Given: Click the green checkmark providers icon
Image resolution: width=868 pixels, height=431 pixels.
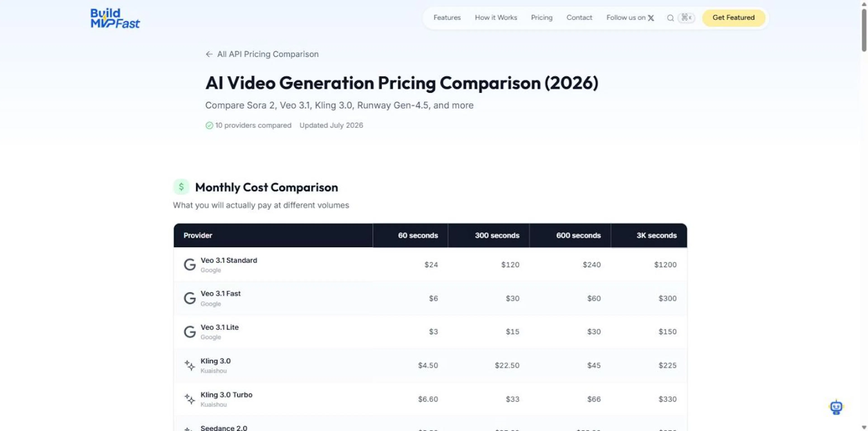Looking at the screenshot, I should pyautogui.click(x=209, y=125).
